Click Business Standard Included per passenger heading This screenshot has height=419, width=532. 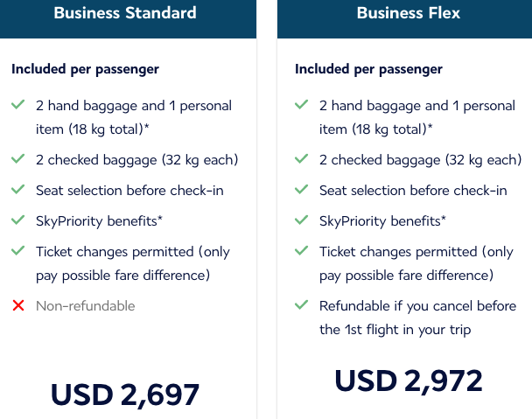coord(85,69)
